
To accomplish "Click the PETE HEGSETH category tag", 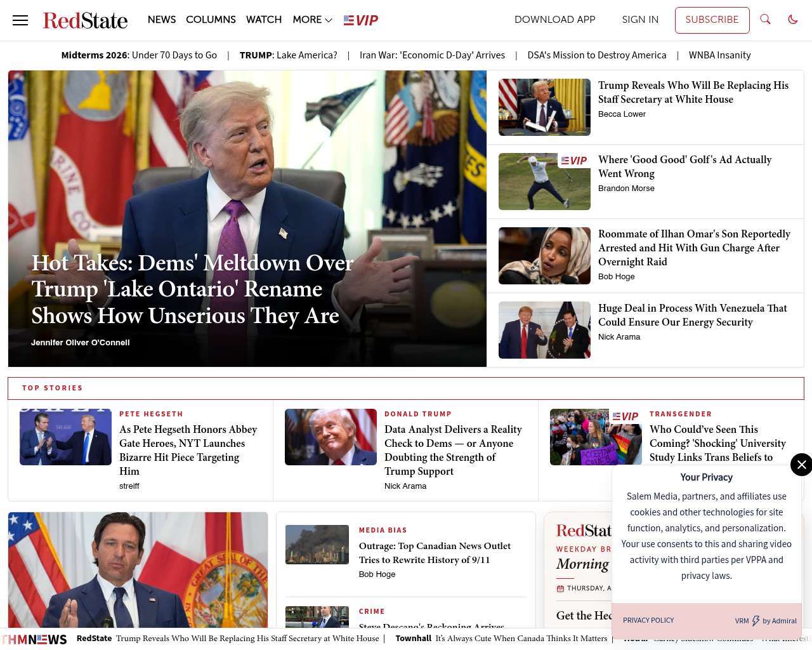I will [x=151, y=414].
